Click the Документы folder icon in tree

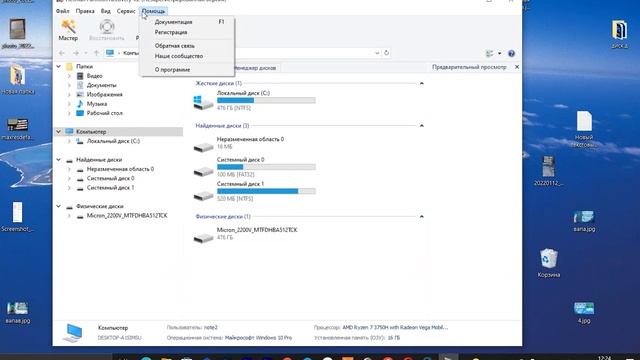[x=80, y=85]
